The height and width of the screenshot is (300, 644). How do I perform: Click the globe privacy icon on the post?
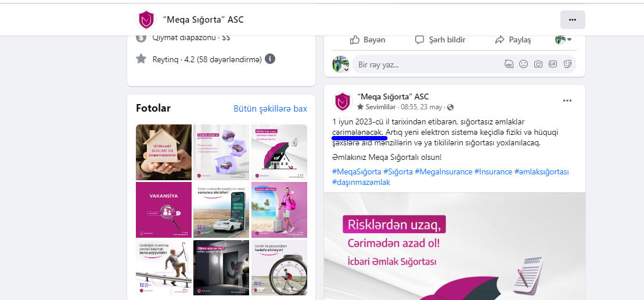pos(451,107)
